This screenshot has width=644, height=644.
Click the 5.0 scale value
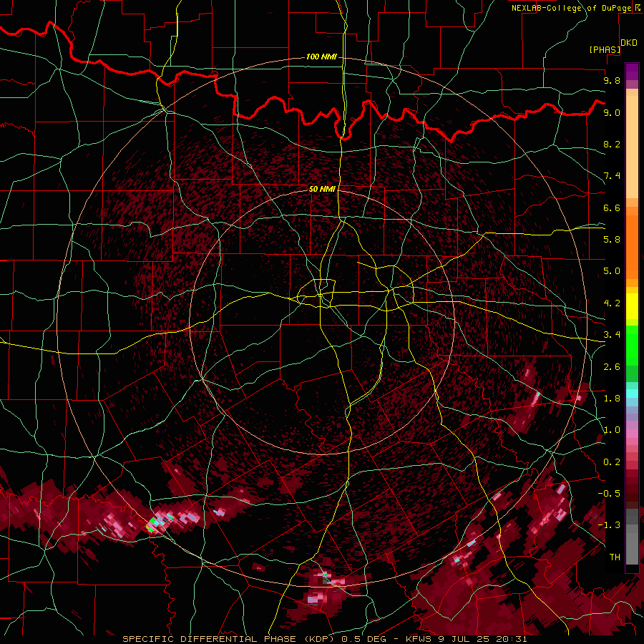point(612,271)
